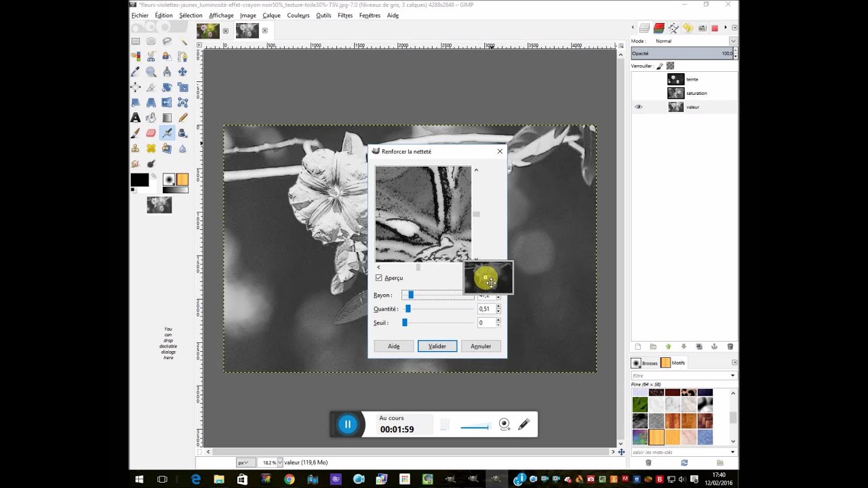Image resolution: width=868 pixels, height=488 pixels.
Task: Select the Color Picker eyedropper tool
Action: pyautogui.click(x=136, y=71)
